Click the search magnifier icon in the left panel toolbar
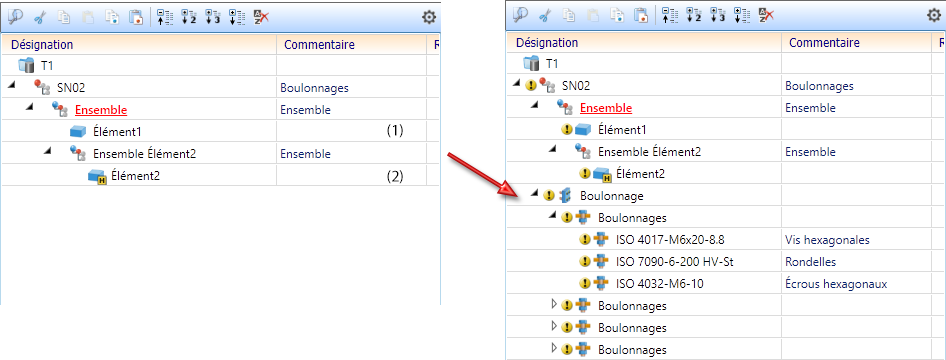 (x=15, y=17)
